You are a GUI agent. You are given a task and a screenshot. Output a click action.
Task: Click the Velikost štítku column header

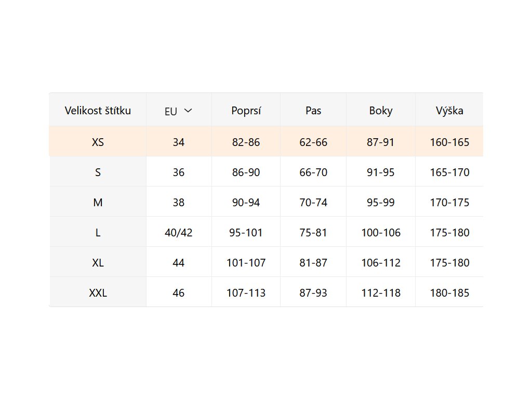click(98, 110)
